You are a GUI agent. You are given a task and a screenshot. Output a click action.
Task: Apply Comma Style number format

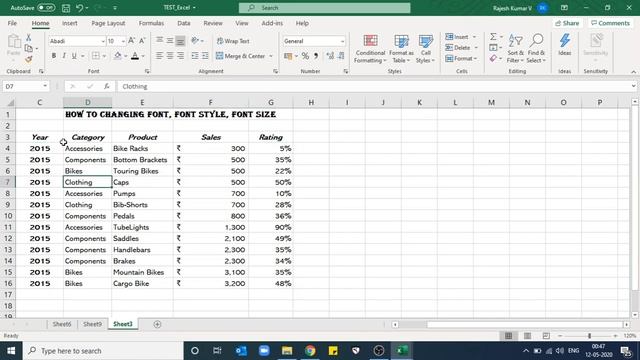point(316,56)
